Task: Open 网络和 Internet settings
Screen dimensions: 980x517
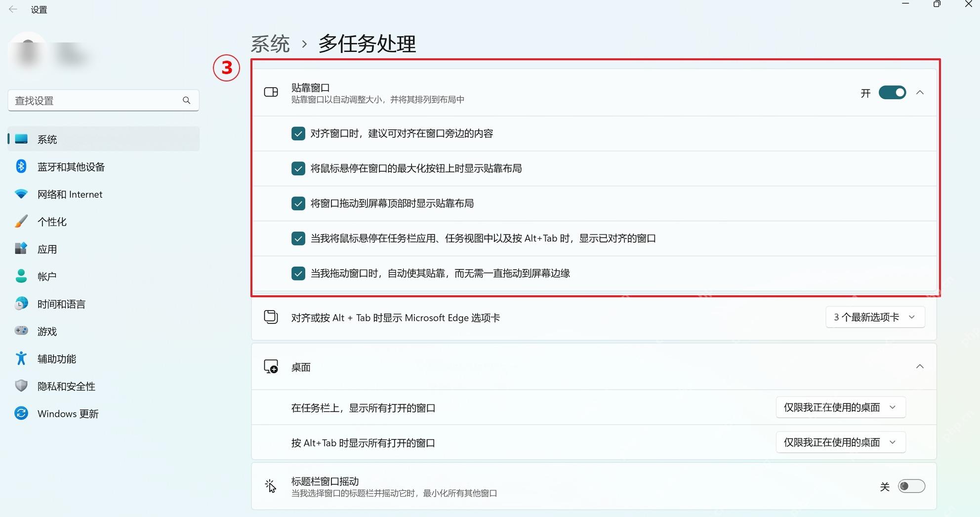Action: [x=104, y=194]
